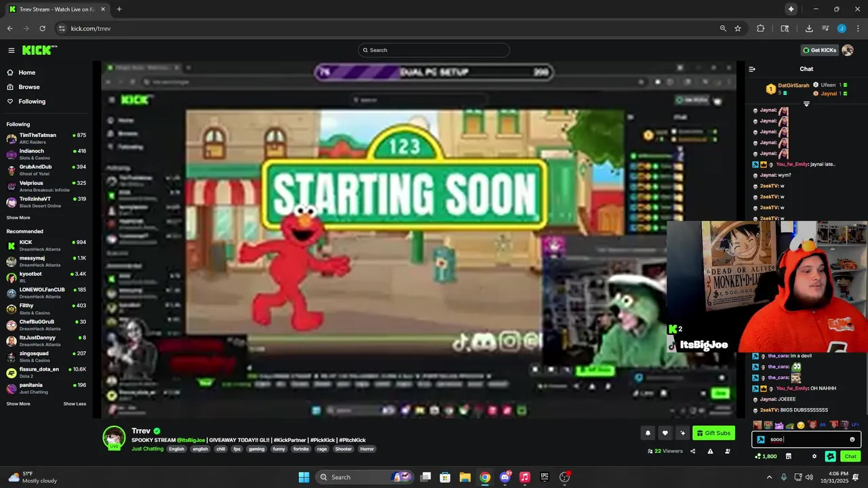The width and height of the screenshot is (868, 488).
Task: Go back to previous page
Action: [x=9, y=28]
